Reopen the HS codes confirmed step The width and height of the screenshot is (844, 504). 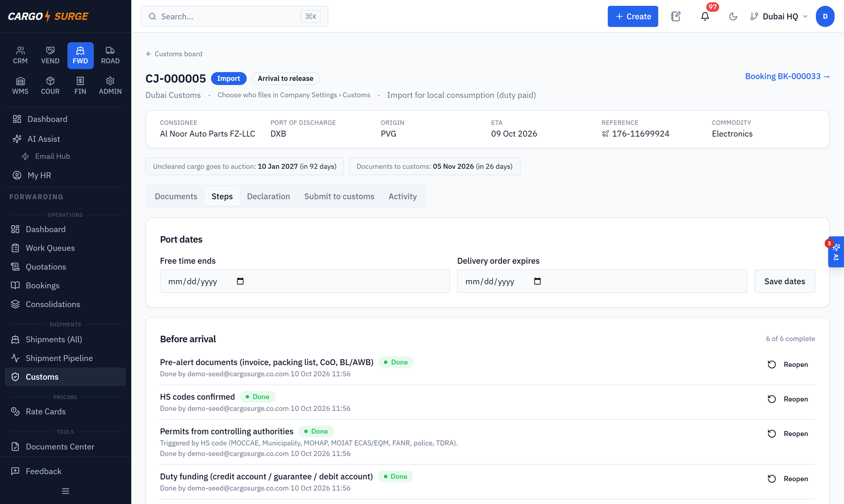[x=788, y=399]
